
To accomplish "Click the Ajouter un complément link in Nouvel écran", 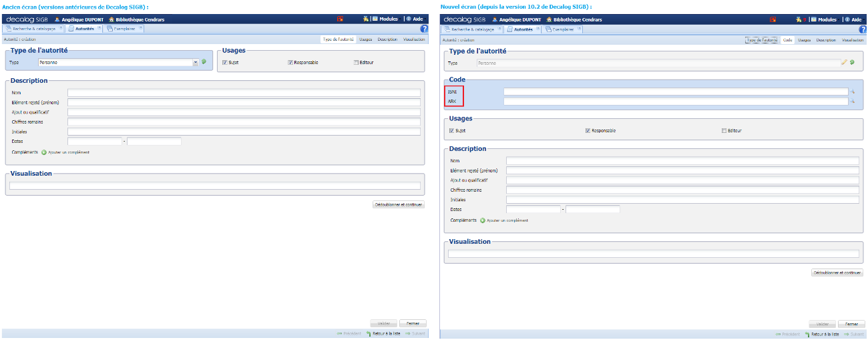I will point(507,220).
